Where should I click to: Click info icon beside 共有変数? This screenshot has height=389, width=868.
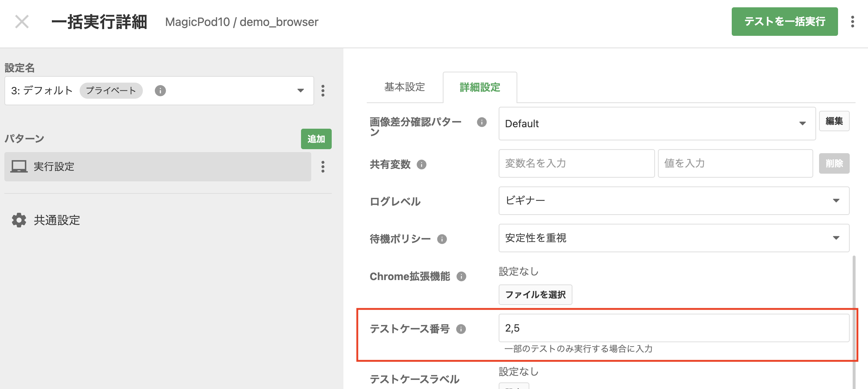(422, 165)
